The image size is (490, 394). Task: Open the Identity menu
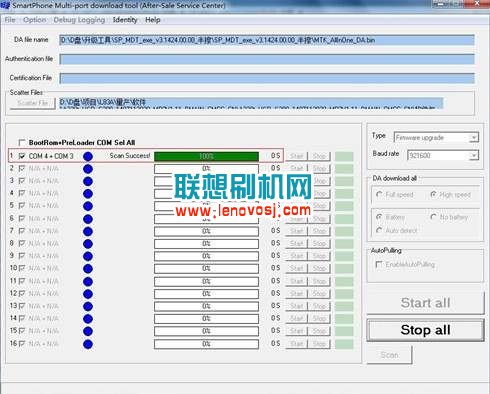[125, 20]
